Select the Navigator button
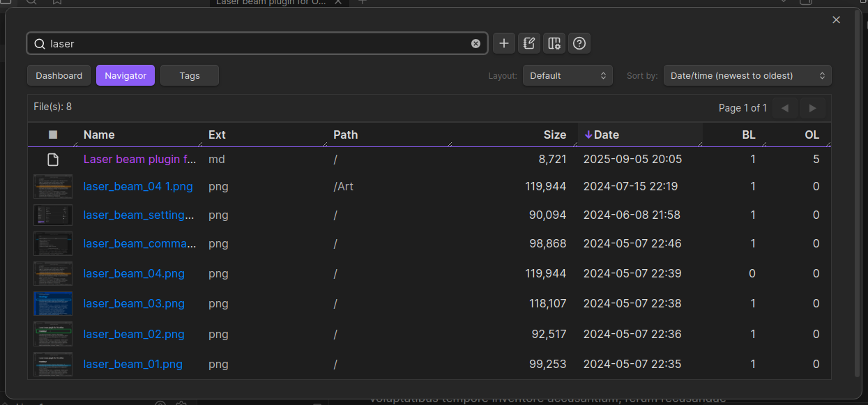Image resolution: width=868 pixels, height=405 pixels. coord(125,75)
